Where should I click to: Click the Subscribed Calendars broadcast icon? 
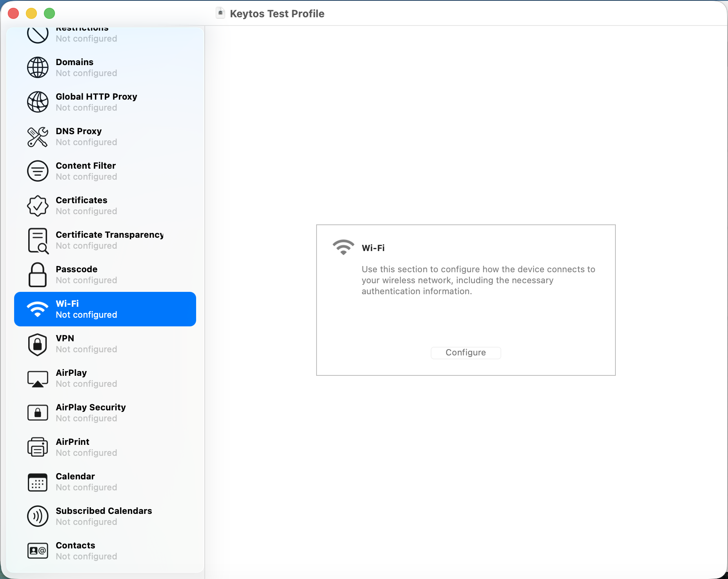tap(38, 516)
